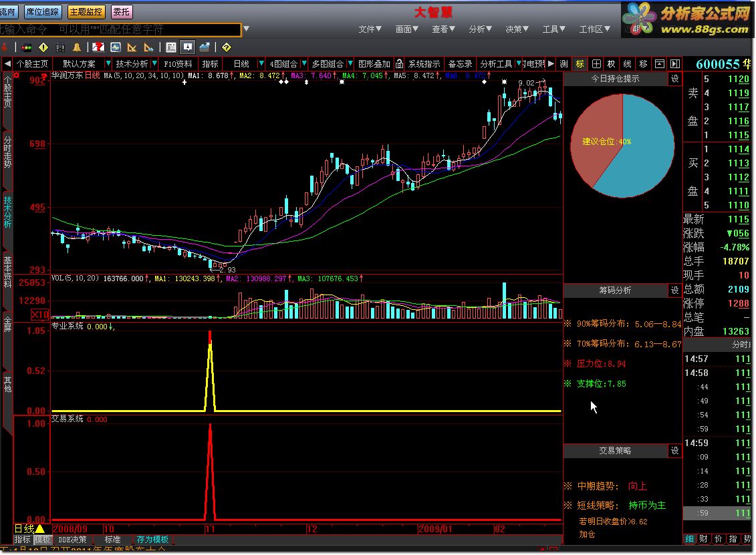Select the 模板 tab at bottom
Viewport: 756px width, 555px height.
tap(42, 540)
